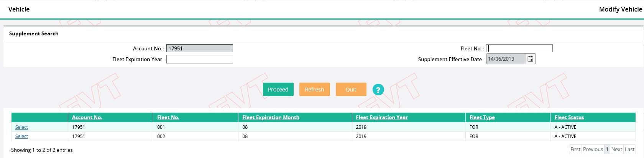
Task: Click the teal help question mark icon
Action: coord(378,90)
